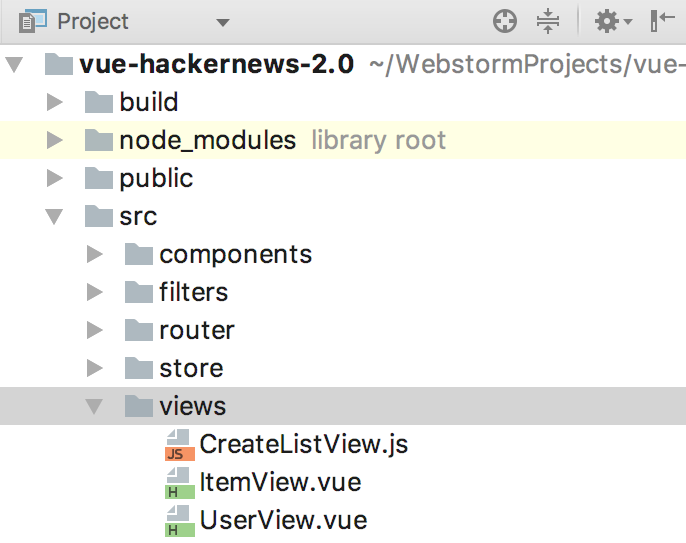Click the Project view icon
686x543 pixels.
pyautogui.click(x=32, y=21)
